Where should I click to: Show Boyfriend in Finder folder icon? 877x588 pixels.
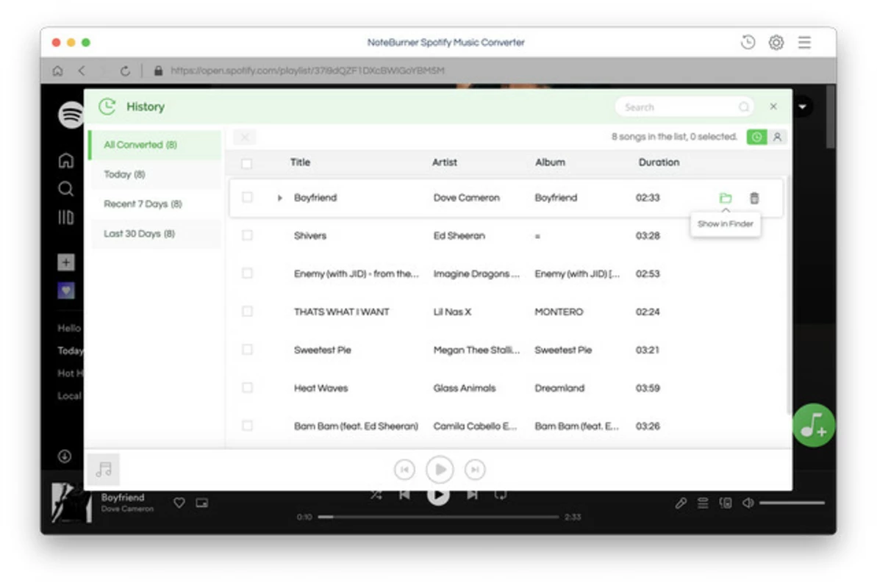[x=726, y=198]
